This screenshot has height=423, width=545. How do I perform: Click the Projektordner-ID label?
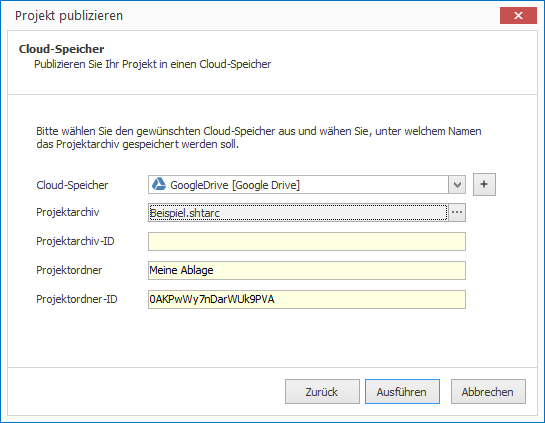click(x=77, y=299)
